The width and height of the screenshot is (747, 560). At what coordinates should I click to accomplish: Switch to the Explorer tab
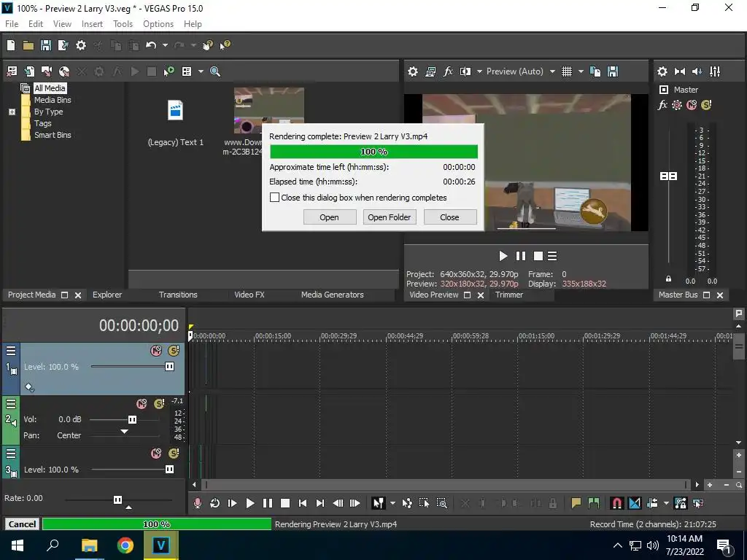tap(107, 295)
